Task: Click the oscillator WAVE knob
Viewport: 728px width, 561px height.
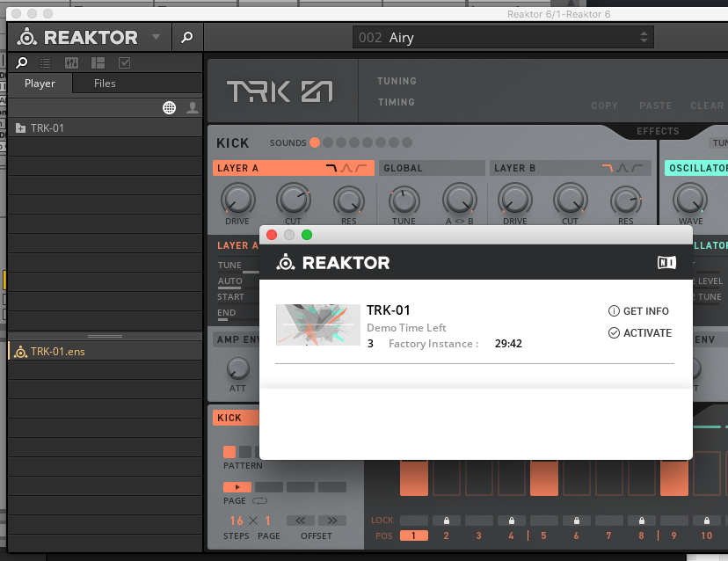Action: pyautogui.click(x=690, y=200)
